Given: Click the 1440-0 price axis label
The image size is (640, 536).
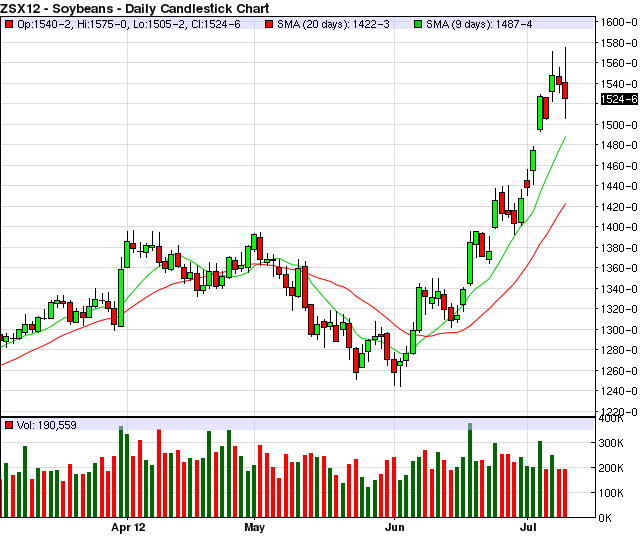Looking at the screenshot, I should 619,186.
